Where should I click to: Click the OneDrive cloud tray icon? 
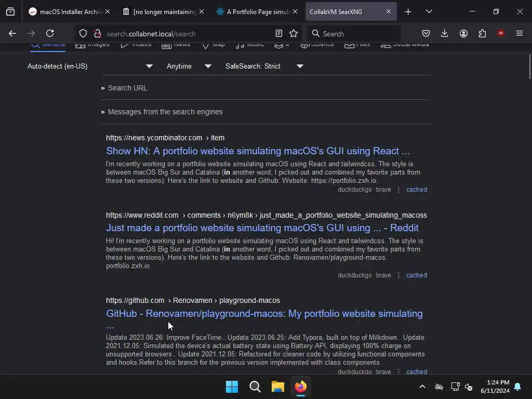click(x=439, y=387)
